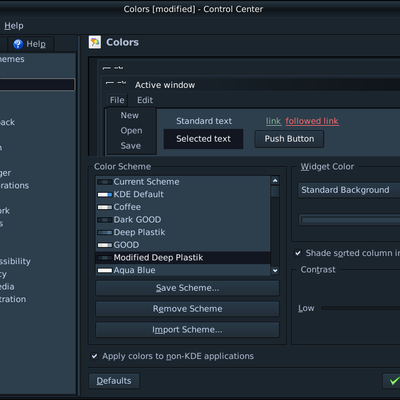Click scheme list scroll up arrow

pyautogui.click(x=275, y=181)
